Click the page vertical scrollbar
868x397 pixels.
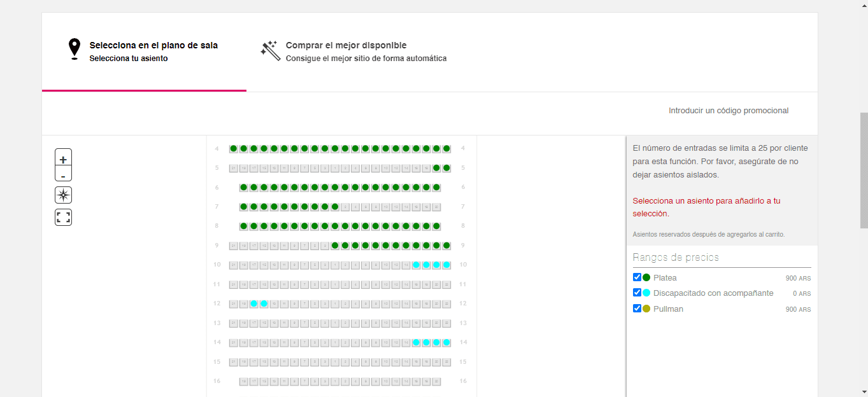coord(863,191)
